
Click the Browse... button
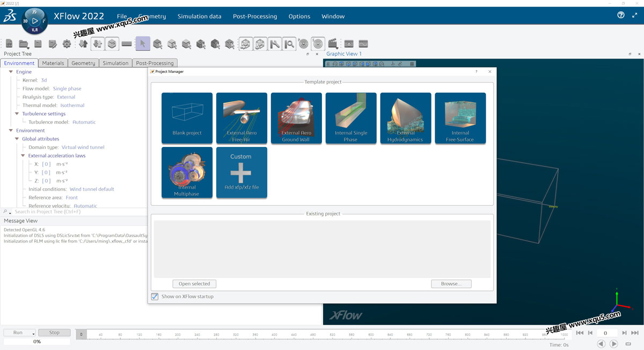tap(451, 284)
